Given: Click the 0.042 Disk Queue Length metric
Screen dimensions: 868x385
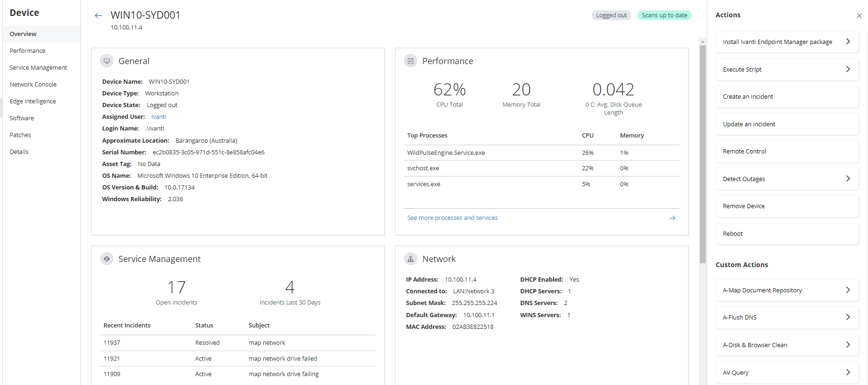Looking at the screenshot, I should click(x=613, y=98).
